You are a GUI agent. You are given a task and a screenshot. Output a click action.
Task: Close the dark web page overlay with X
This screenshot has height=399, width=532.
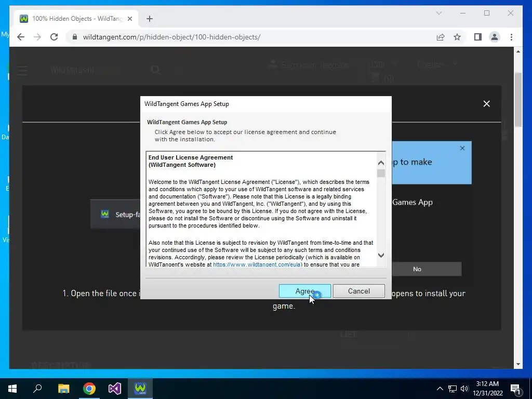(x=486, y=104)
